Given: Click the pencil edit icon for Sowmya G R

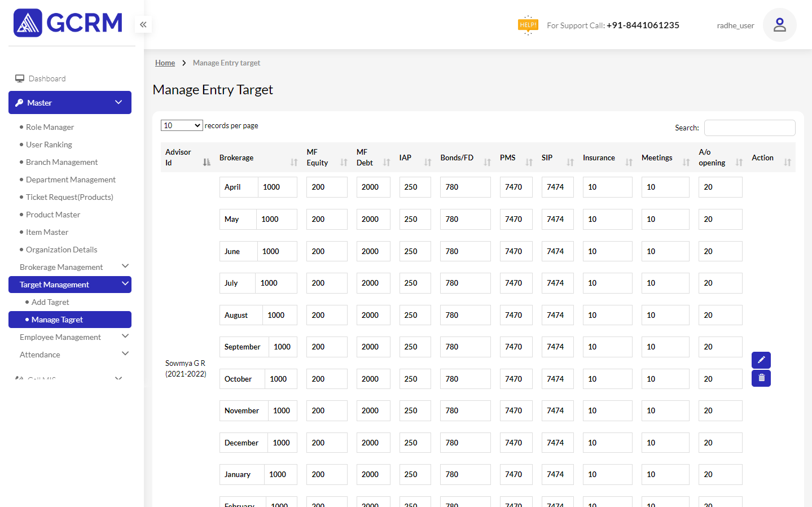Looking at the screenshot, I should 761,360.
